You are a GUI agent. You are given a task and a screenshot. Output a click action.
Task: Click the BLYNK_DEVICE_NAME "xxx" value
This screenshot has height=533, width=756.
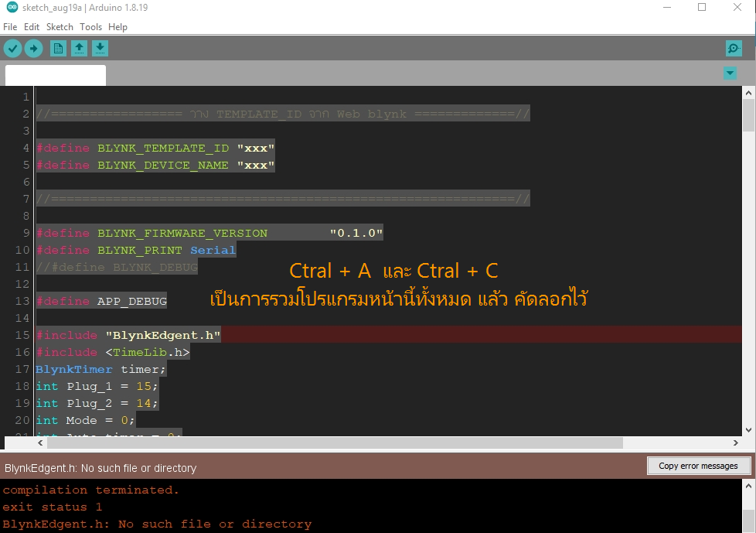[256, 165]
